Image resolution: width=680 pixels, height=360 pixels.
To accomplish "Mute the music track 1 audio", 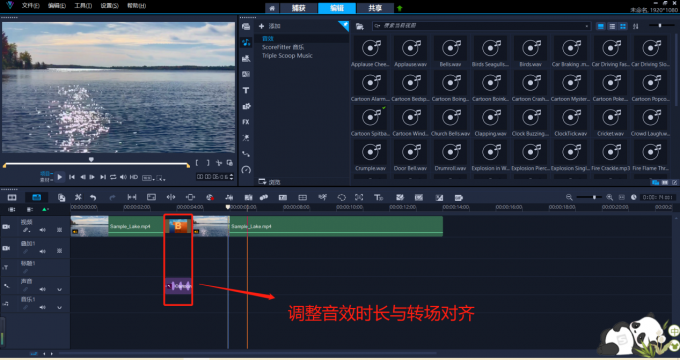I will pyautogui.click(x=42, y=307).
